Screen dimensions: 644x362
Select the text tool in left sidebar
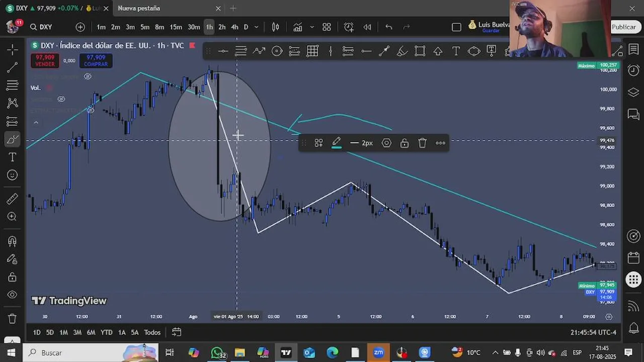(13, 157)
